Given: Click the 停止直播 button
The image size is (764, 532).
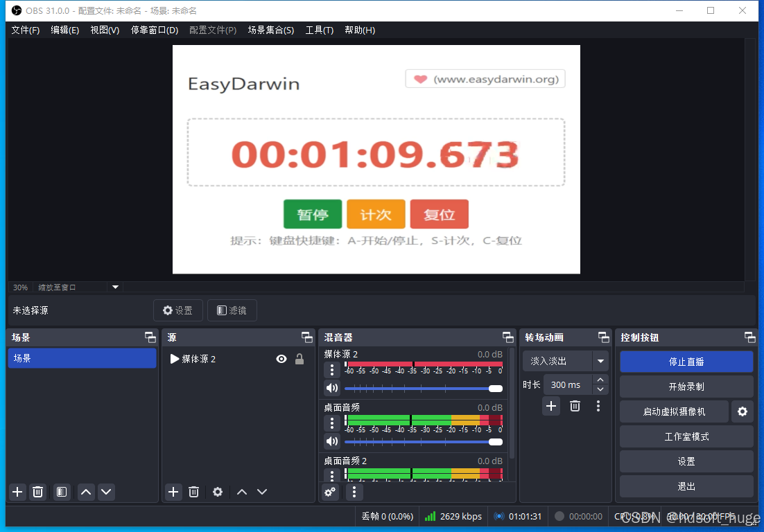Looking at the screenshot, I should (686, 362).
